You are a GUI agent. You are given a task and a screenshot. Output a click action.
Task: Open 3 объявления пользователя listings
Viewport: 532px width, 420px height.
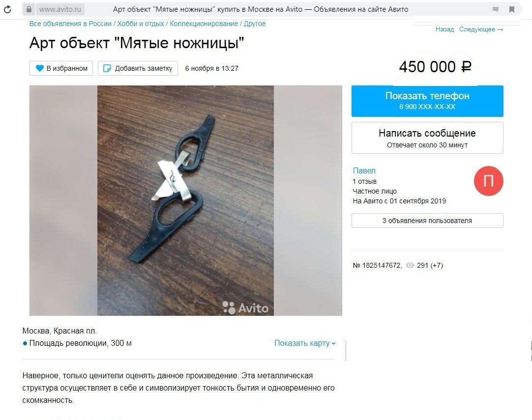(x=427, y=221)
